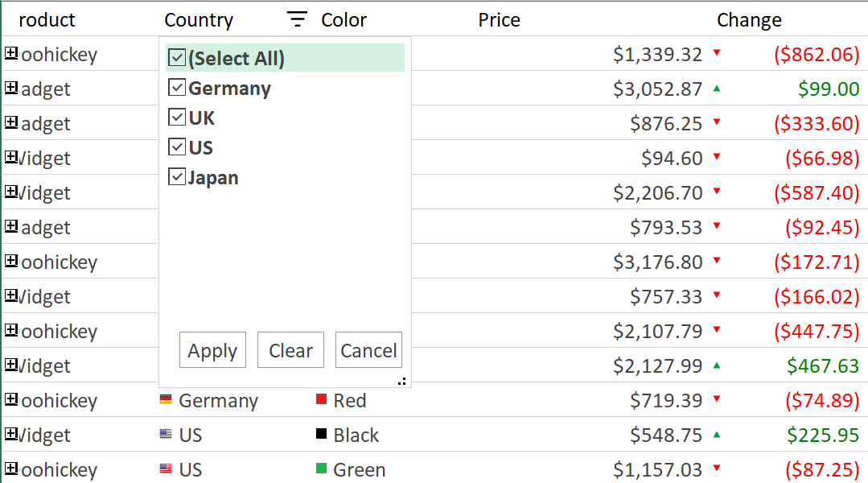Click green up arrow next to $99.00
The width and height of the screenshot is (868, 483).
(x=717, y=89)
